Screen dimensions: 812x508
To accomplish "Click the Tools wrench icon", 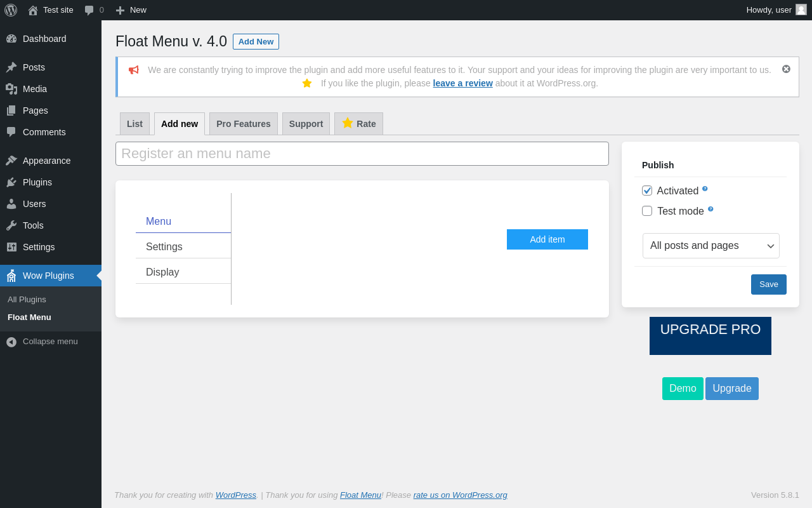I will click(11, 225).
